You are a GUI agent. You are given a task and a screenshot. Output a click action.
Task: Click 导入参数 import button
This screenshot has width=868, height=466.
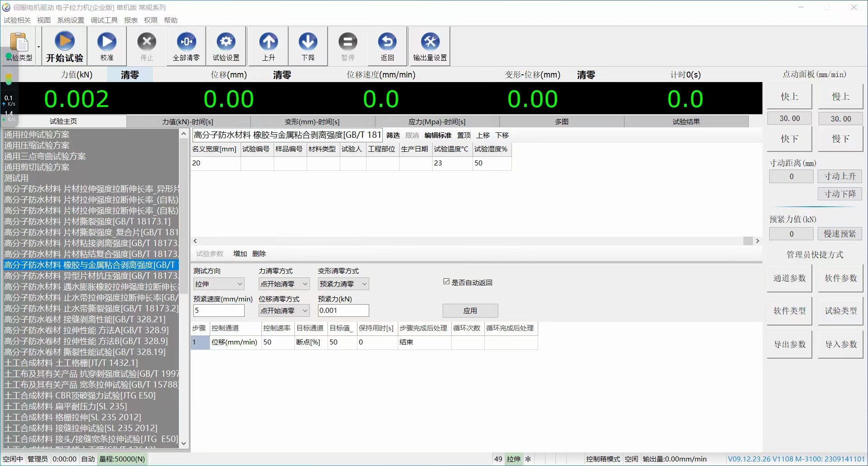(x=841, y=345)
